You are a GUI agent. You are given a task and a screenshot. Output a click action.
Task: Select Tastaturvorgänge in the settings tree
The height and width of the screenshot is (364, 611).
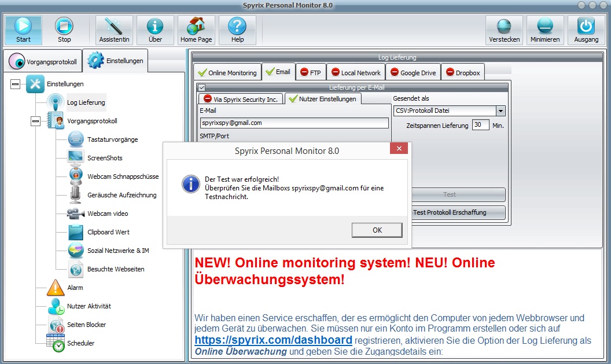click(x=113, y=139)
